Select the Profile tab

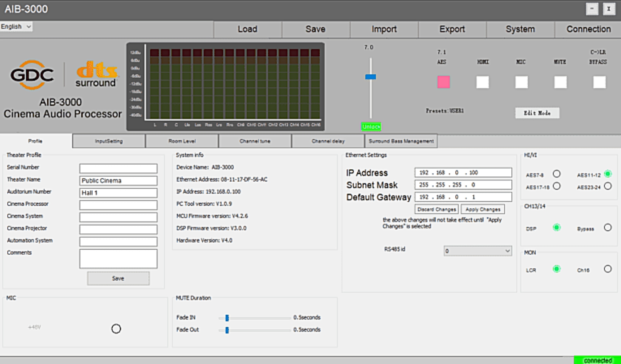(x=35, y=141)
